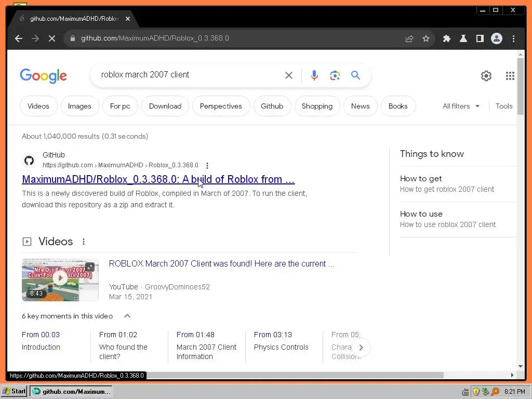Jump to From 03:13 Physics Controls moment
Image resolution: width=532 pixels, height=399 pixels.
[281, 341]
